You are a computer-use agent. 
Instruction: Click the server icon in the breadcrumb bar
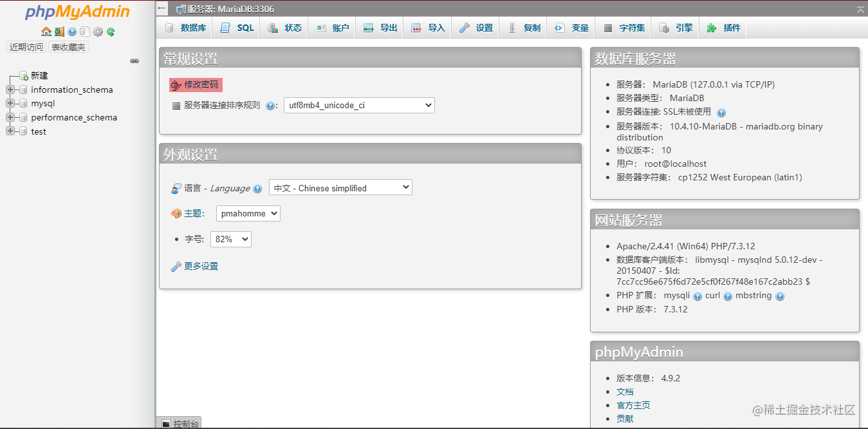[181, 9]
